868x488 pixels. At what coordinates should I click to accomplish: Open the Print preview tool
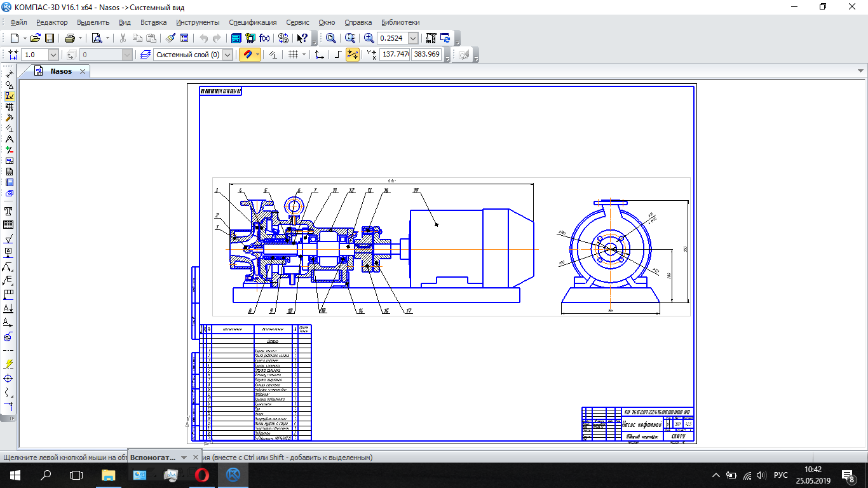coord(97,38)
